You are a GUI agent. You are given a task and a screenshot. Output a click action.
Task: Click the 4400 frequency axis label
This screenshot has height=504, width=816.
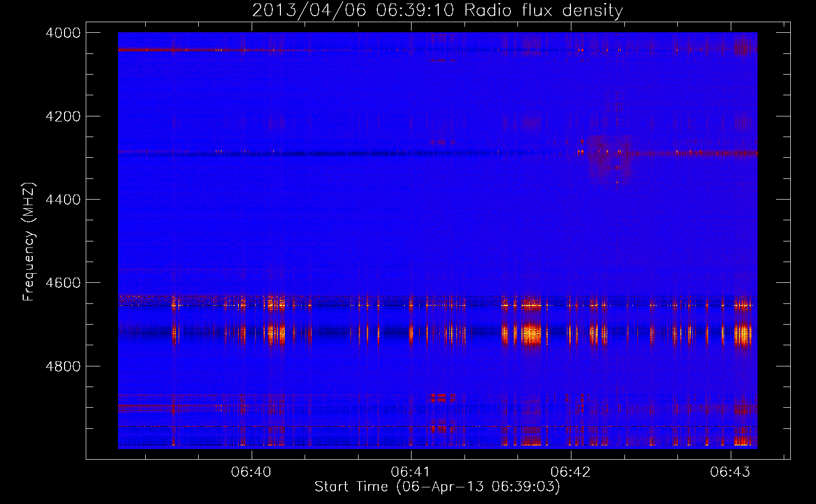[63, 200]
